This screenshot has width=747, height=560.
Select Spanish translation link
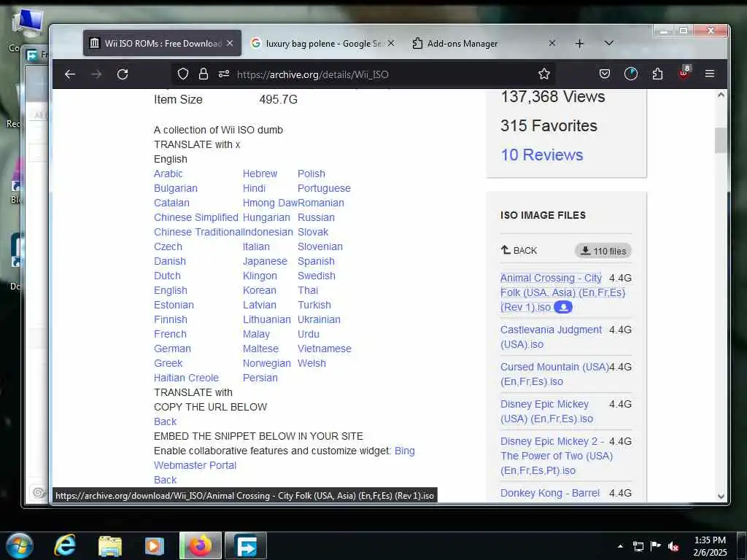point(316,262)
